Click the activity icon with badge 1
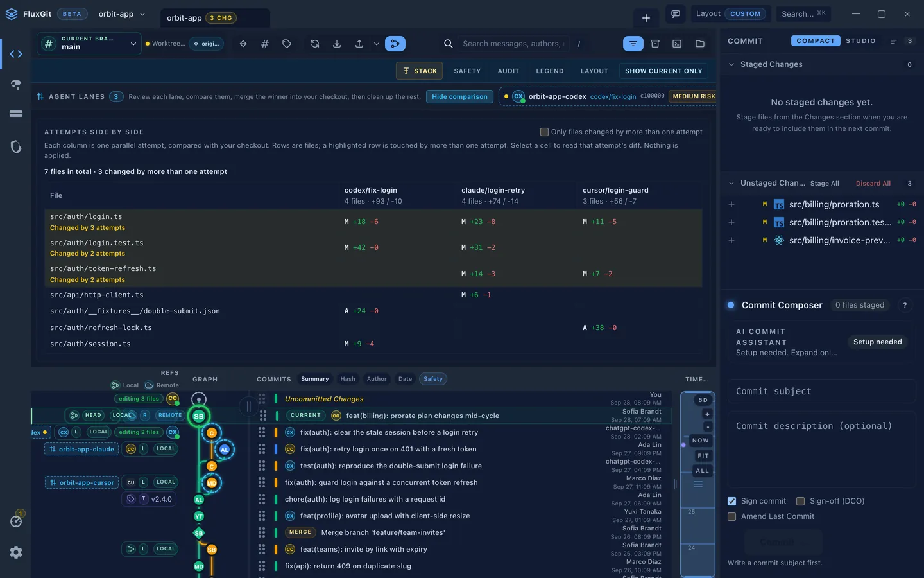 16,521
